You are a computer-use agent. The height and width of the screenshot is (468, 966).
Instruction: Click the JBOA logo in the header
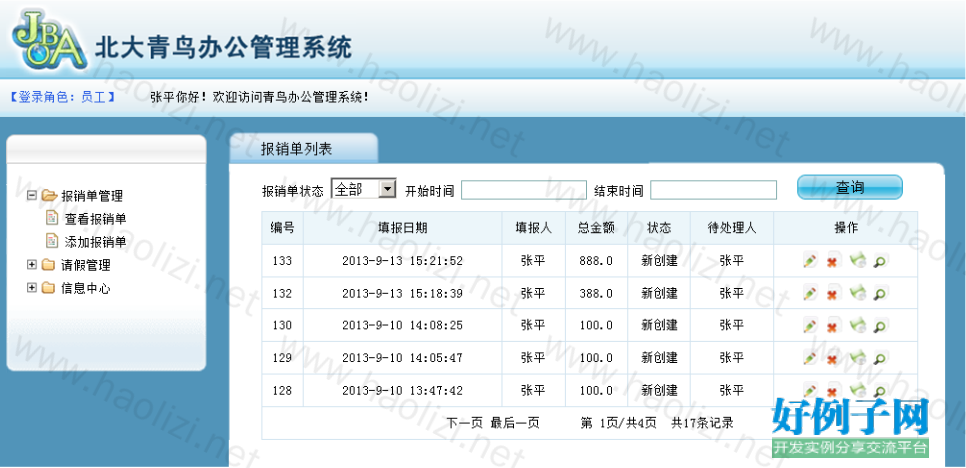(48, 40)
